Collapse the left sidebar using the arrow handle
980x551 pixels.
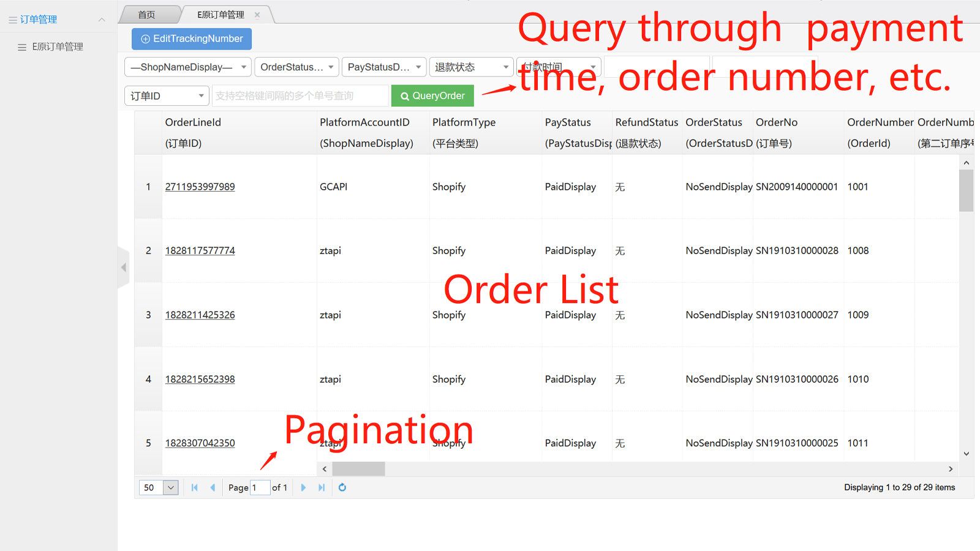124,268
